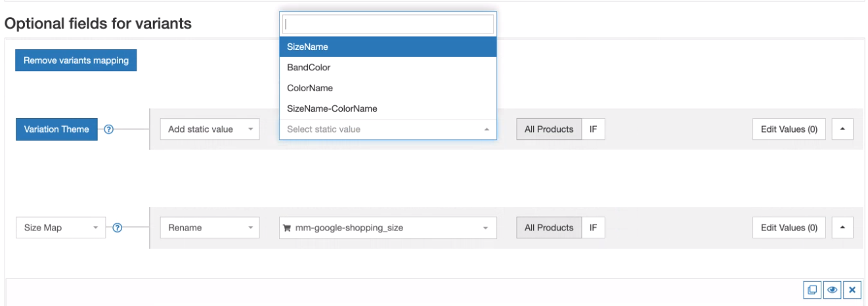The width and height of the screenshot is (868, 306).
Task: Click the Remove variants mapping button
Action: 76,60
